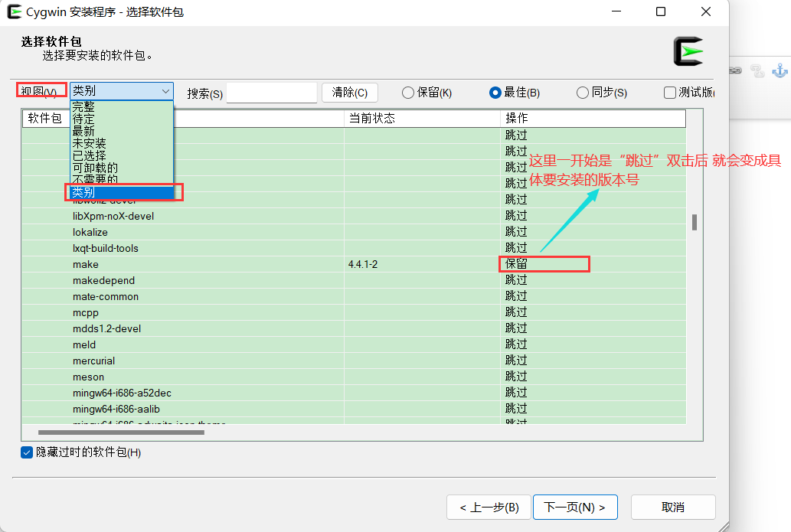Select the makedepend package name
791x532 pixels.
pos(103,281)
